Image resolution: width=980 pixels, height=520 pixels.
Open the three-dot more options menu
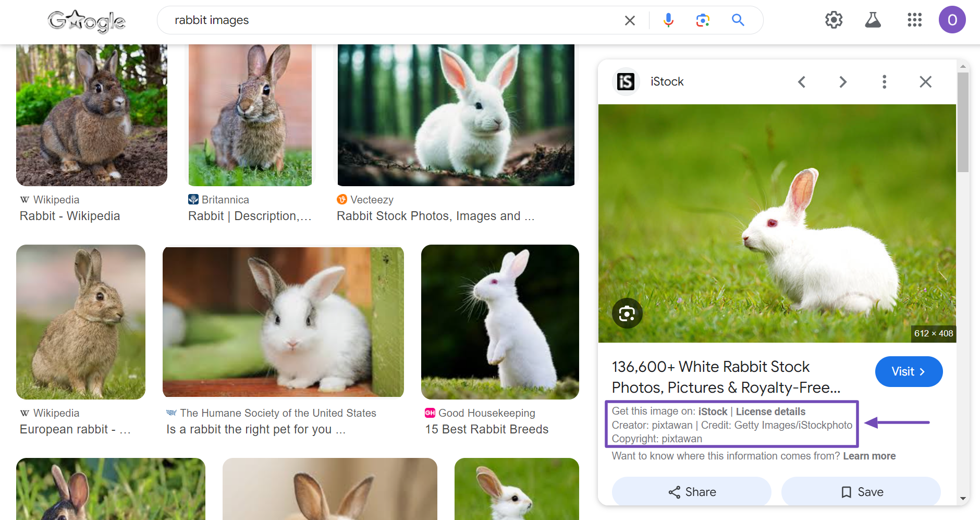884,82
